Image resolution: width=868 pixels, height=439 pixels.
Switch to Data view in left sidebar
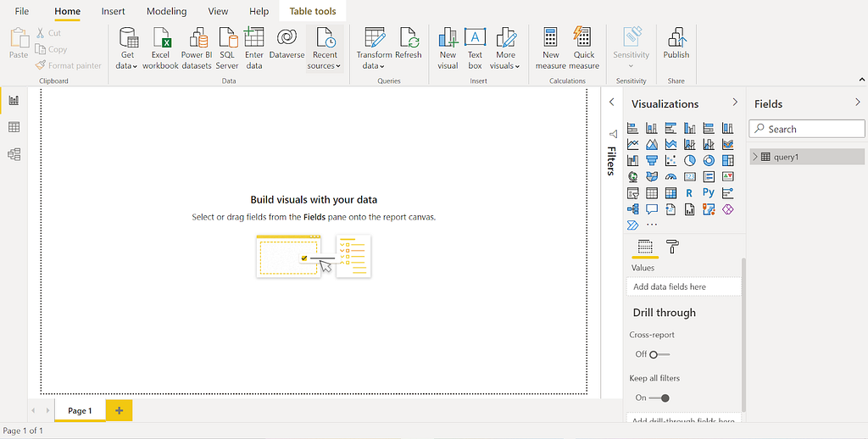(14, 127)
